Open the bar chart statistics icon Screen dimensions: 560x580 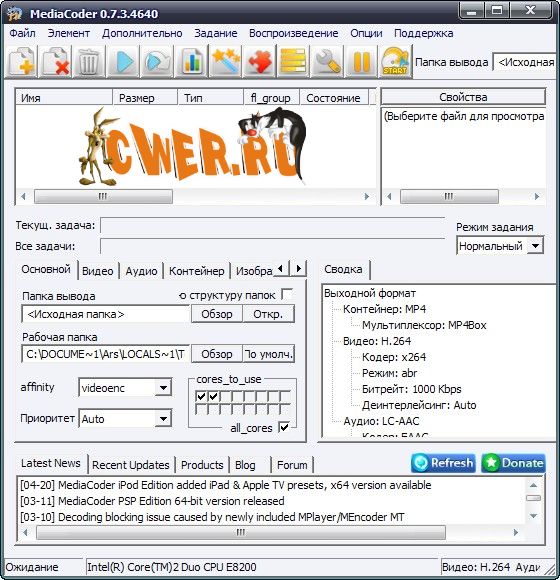[x=192, y=61]
